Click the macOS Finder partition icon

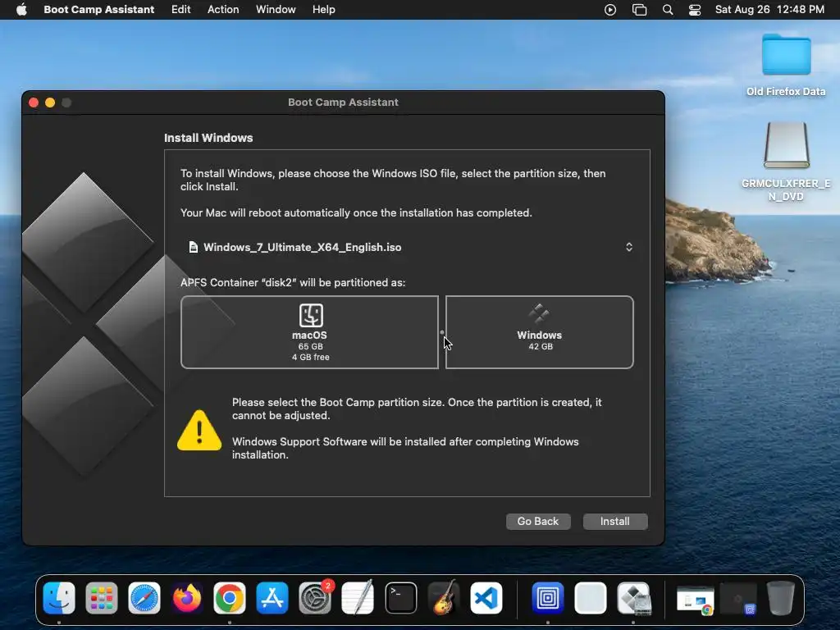coord(311,315)
